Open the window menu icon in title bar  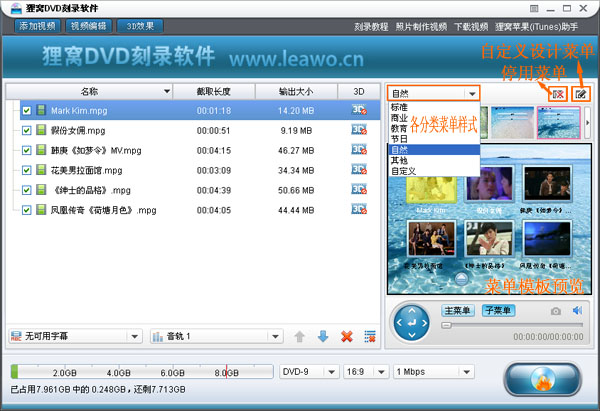click(534, 8)
